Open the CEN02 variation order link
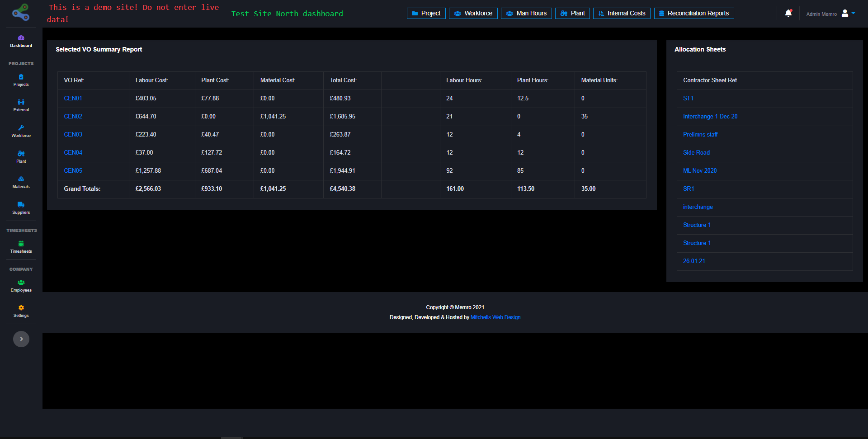This screenshot has width=868, height=439. coord(73,117)
